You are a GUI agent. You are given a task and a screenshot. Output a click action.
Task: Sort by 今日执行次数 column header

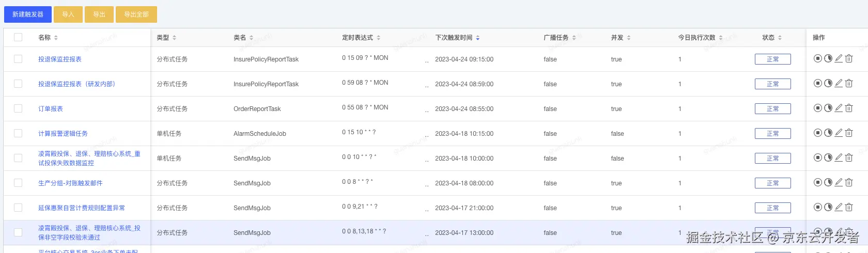click(721, 38)
